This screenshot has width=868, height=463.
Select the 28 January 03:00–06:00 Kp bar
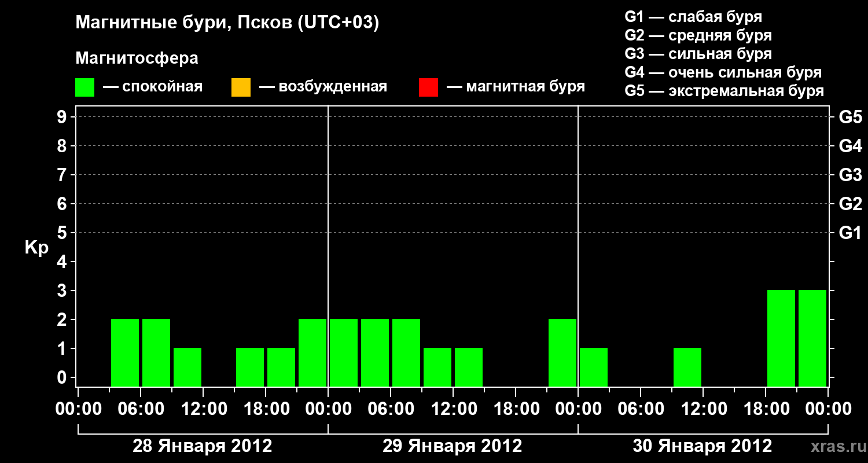coord(125,352)
